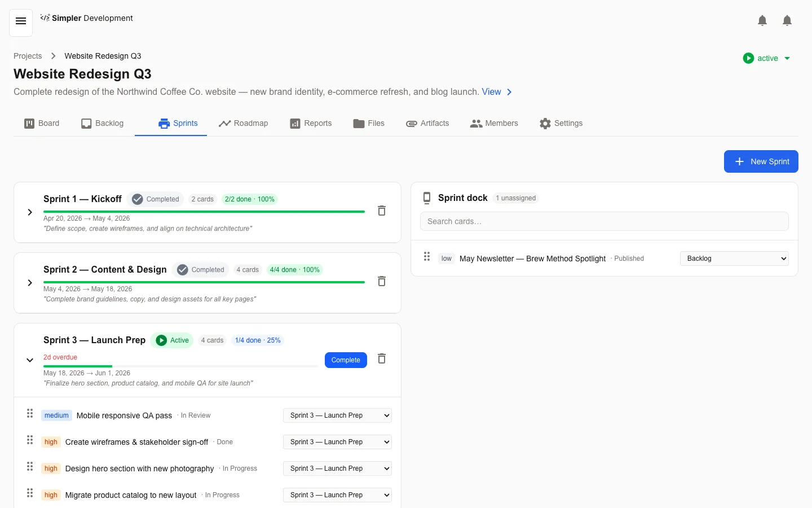Click Sprint 2 — Content & Design progress bar
This screenshot has height=508, width=812.
pyautogui.click(x=204, y=282)
